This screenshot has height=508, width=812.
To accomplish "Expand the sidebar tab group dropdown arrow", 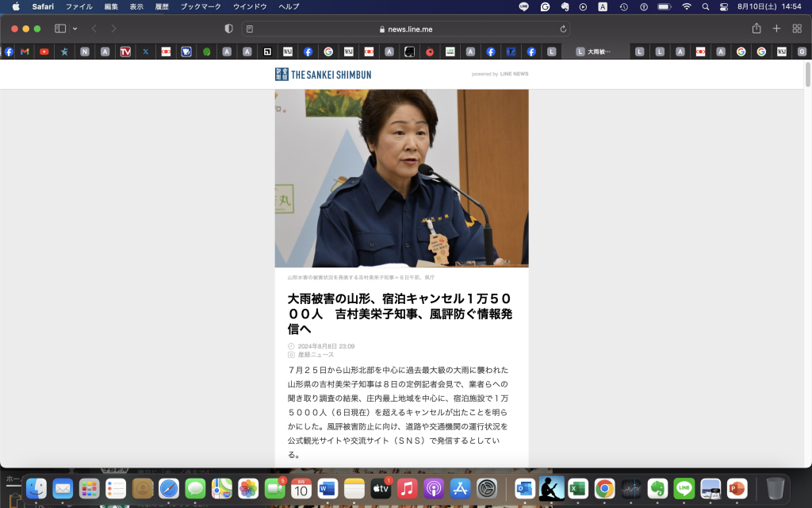I will [x=75, y=29].
